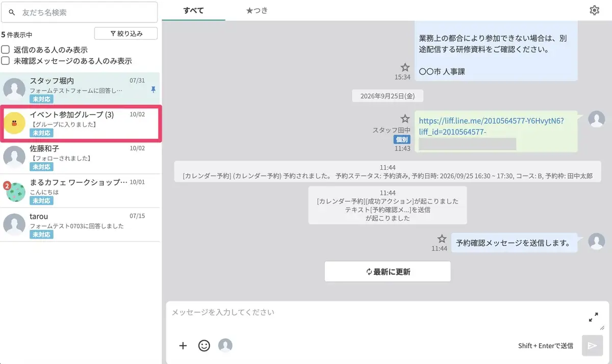This screenshot has height=364, width=612.
Task: Open tarou conversation
Action: click(80, 224)
